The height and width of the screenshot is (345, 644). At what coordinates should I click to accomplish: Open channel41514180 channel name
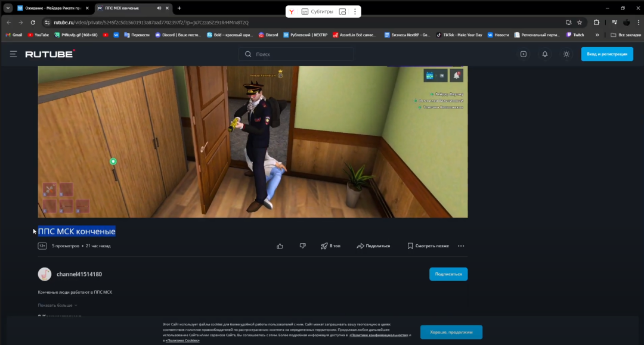pos(79,274)
